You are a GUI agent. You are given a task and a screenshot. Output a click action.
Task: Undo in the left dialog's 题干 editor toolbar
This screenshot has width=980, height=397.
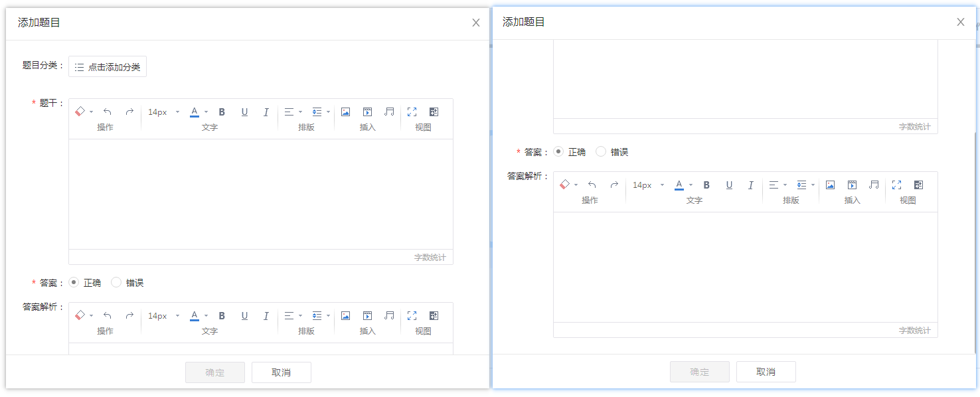[x=108, y=112]
